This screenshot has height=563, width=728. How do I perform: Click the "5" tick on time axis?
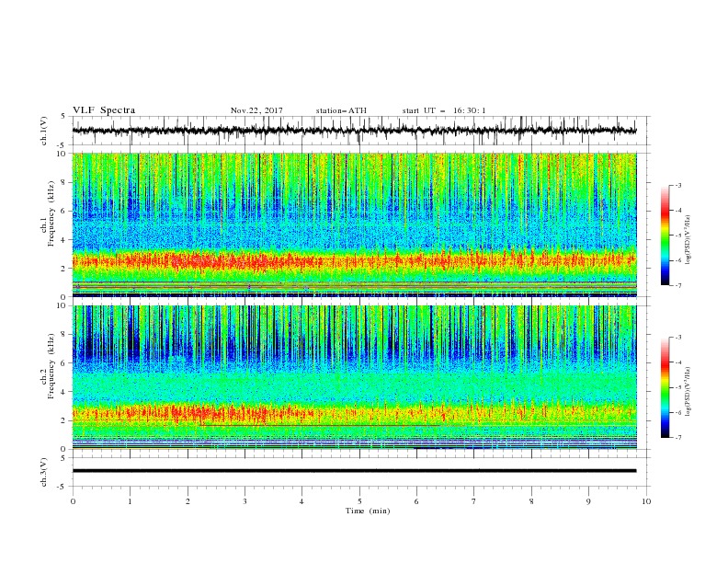[359, 501]
